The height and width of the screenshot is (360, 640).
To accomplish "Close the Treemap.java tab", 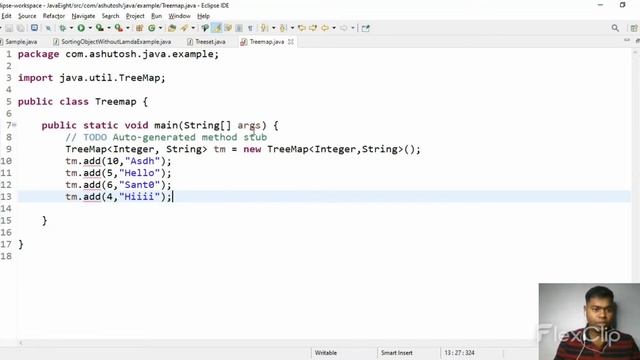I will click(x=291, y=42).
